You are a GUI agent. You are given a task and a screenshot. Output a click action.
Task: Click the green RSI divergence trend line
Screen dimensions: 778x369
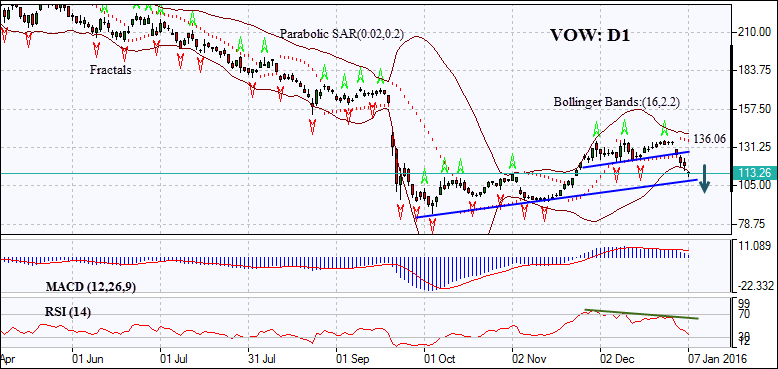click(642, 314)
